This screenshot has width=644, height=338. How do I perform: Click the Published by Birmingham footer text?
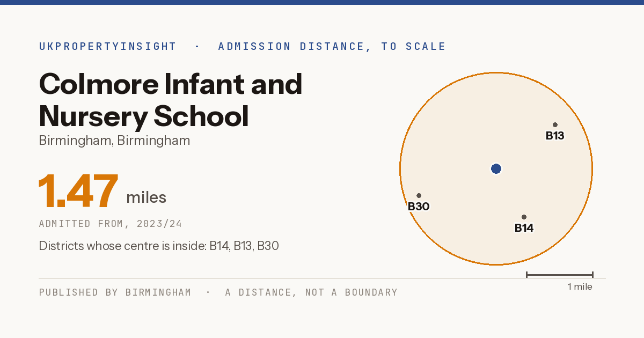click(x=115, y=292)
